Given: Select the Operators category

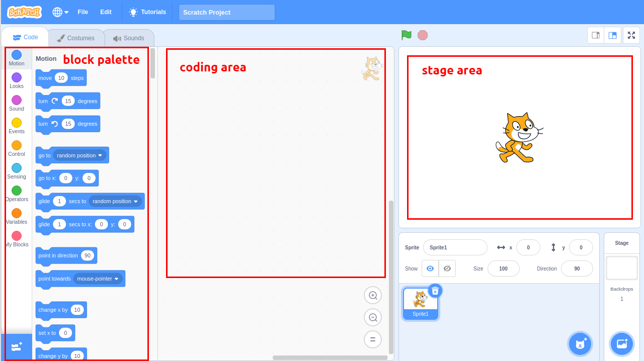Looking at the screenshot, I should (17, 194).
